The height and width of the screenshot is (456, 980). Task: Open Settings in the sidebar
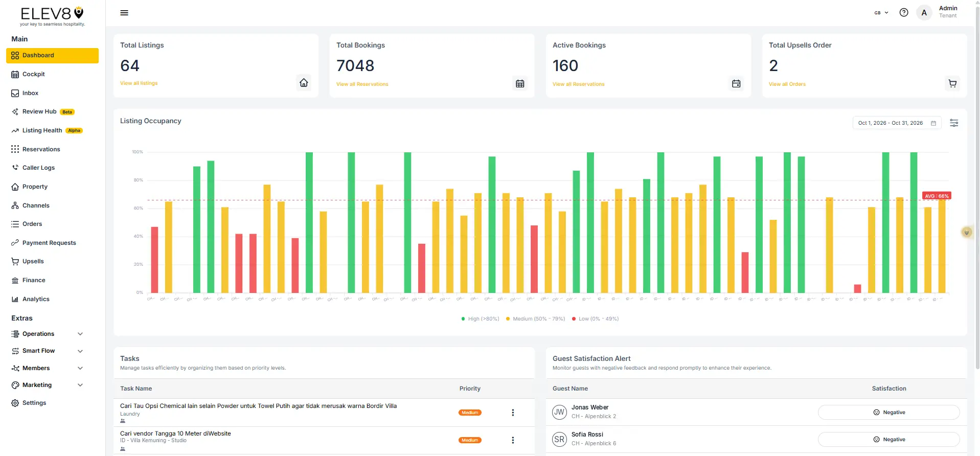(52, 403)
